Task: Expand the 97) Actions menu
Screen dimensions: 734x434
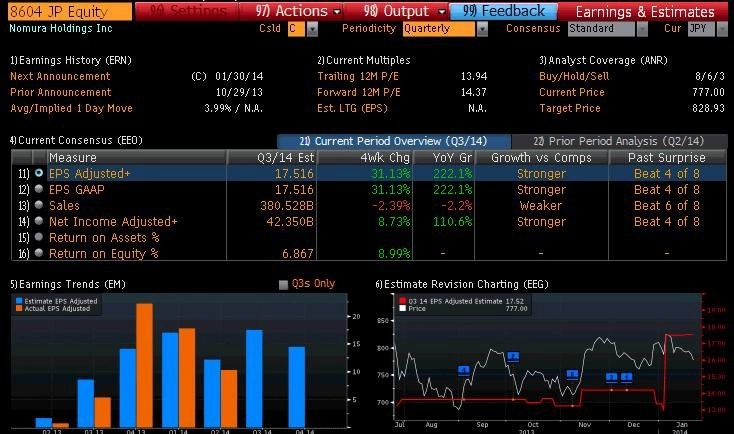Action: click(298, 11)
